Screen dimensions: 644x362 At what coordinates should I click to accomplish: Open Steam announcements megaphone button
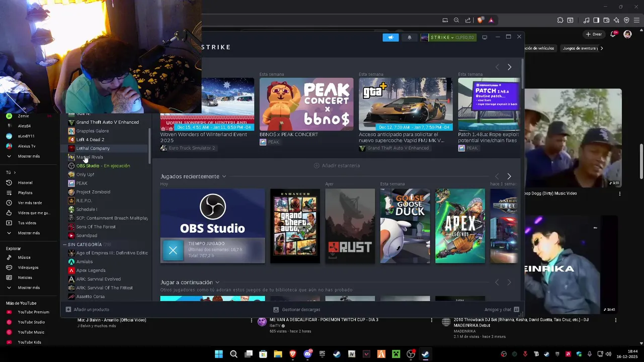click(x=390, y=37)
